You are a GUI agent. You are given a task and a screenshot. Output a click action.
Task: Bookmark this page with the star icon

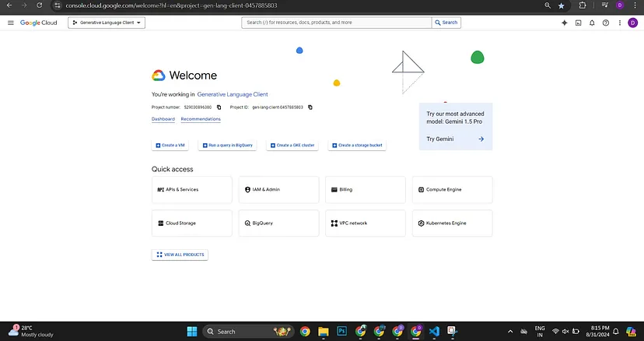point(561,5)
